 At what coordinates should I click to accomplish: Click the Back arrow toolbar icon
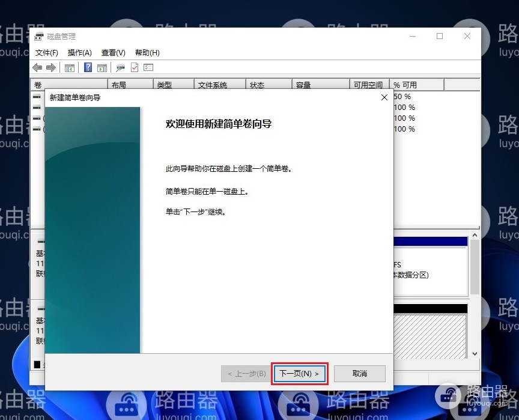click(37, 68)
